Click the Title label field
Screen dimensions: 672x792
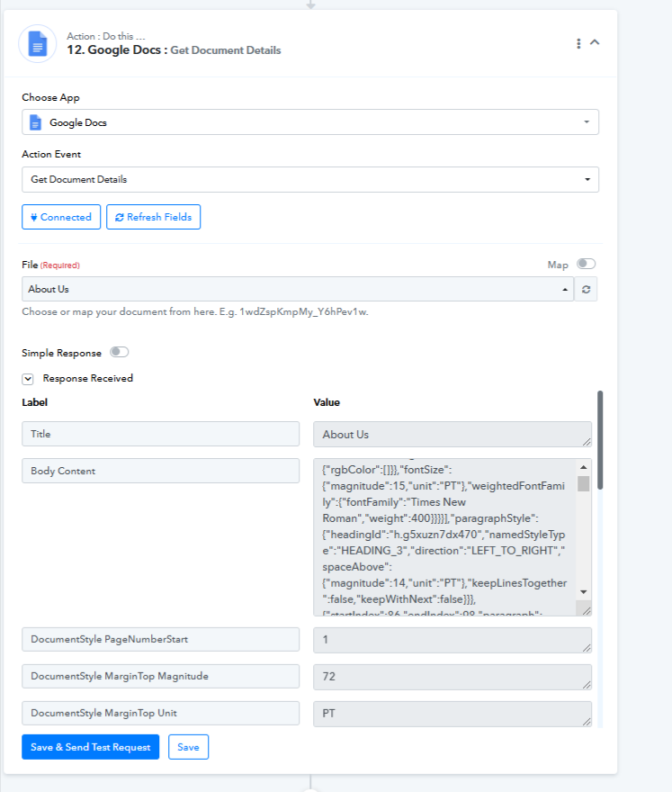pos(160,434)
